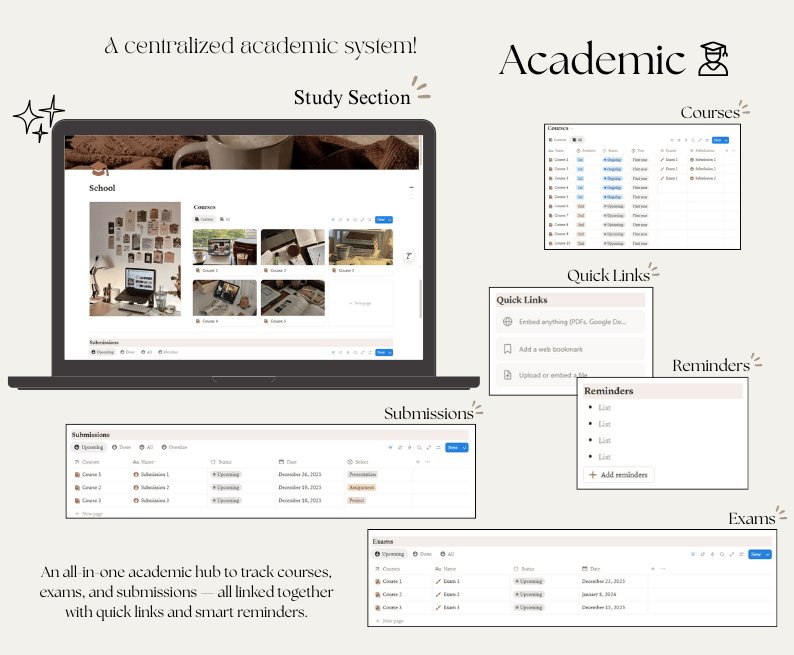Open the filter icon in the Submissions toolbar
This screenshot has width=794, height=655.
tap(390, 447)
